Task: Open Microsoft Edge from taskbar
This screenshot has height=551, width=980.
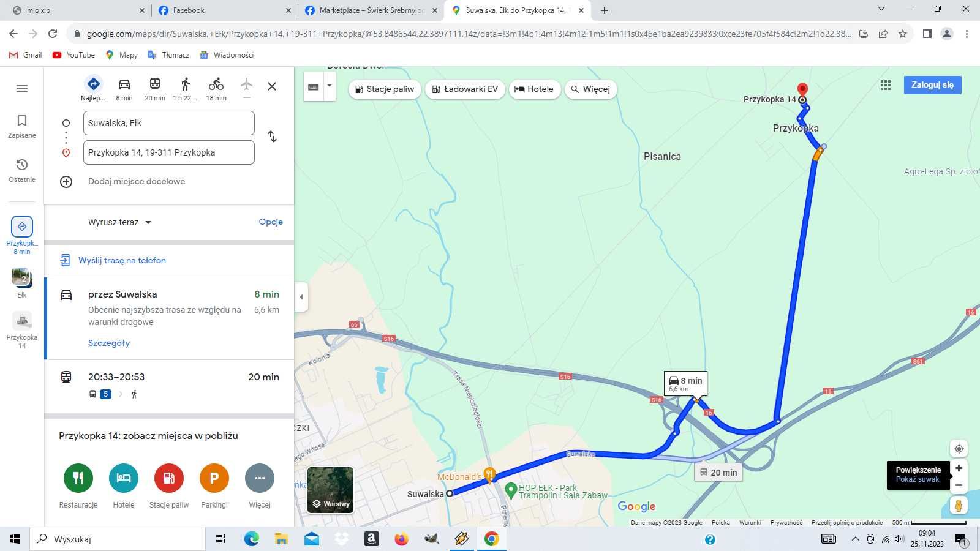Action: 251,539
